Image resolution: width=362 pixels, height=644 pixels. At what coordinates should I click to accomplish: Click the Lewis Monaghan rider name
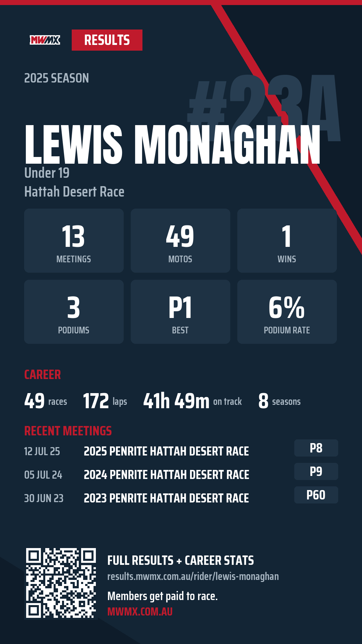pos(173,145)
